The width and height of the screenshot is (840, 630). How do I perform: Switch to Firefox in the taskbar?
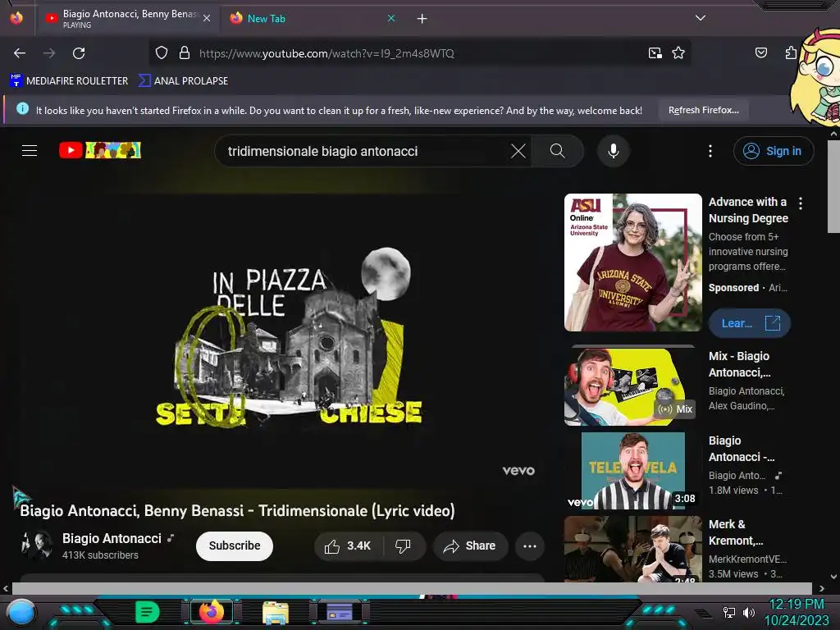pyautogui.click(x=212, y=612)
